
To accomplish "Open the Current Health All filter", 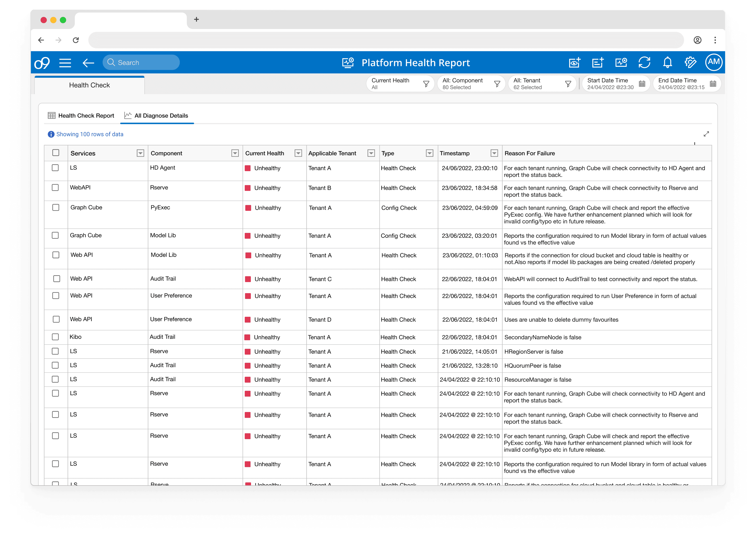I will tap(400, 84).
